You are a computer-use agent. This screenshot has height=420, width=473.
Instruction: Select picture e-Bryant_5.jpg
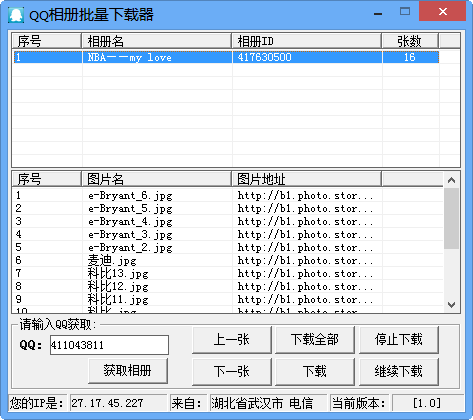pyautogui.click(x=130, y=208)
